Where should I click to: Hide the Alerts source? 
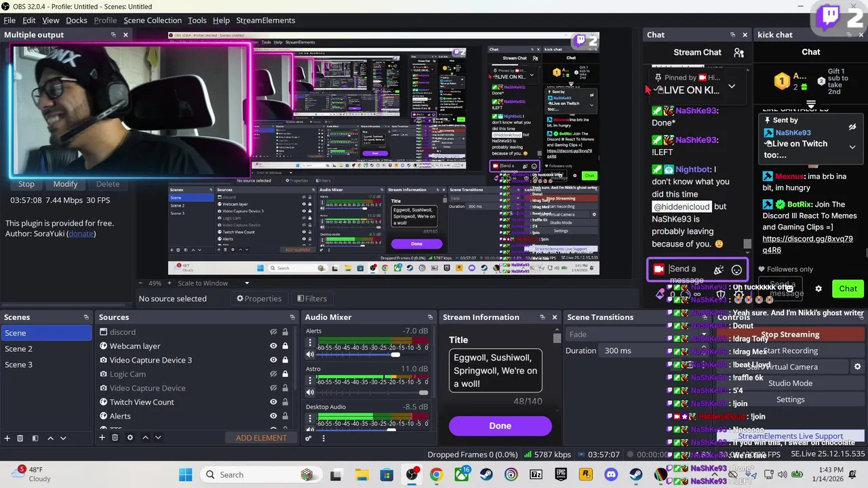point(273,416)
